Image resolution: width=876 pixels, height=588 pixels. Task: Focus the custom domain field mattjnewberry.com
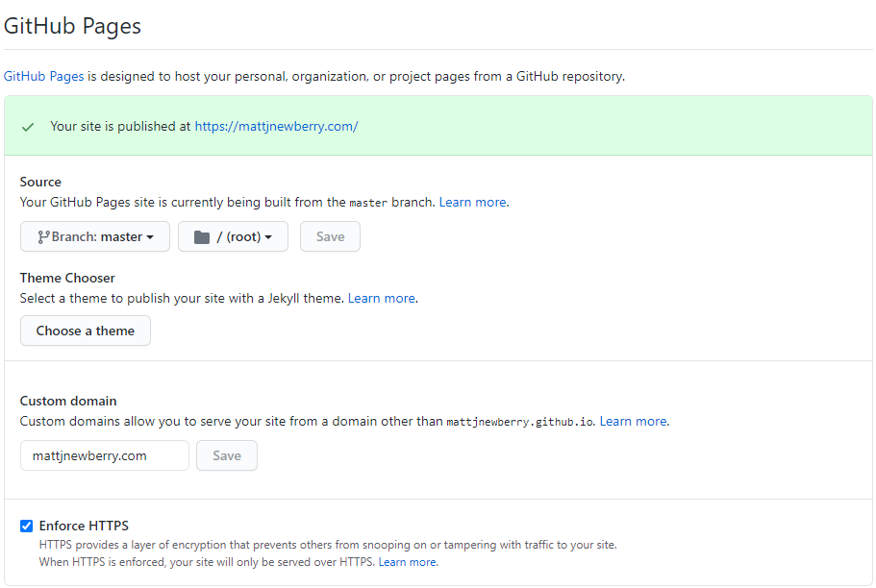[x=105, y=455]
